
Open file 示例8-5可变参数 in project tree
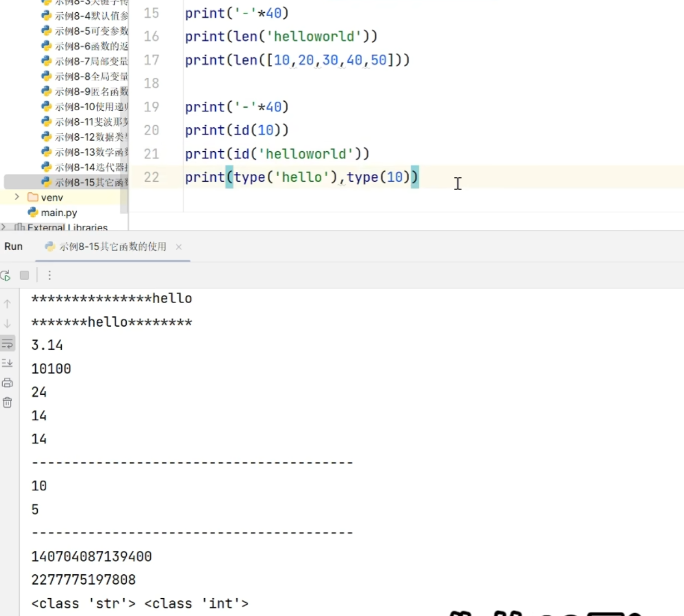click(x=85, y=31)
